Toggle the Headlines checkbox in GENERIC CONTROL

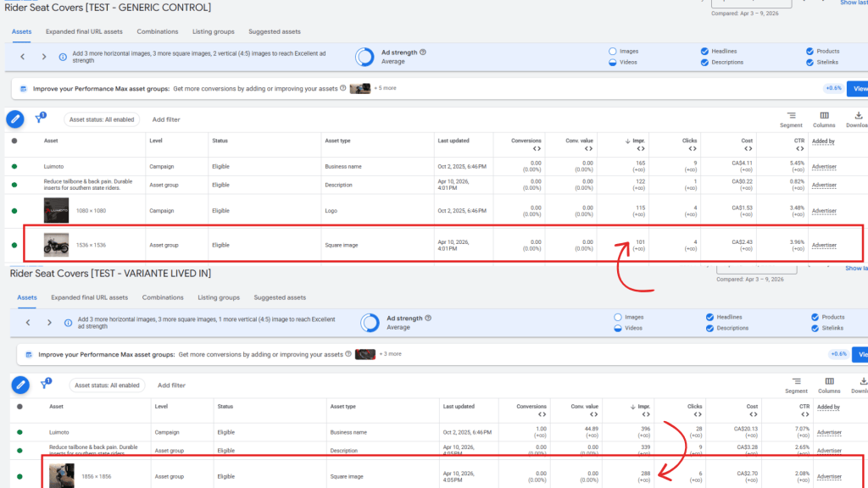point(704,51)
